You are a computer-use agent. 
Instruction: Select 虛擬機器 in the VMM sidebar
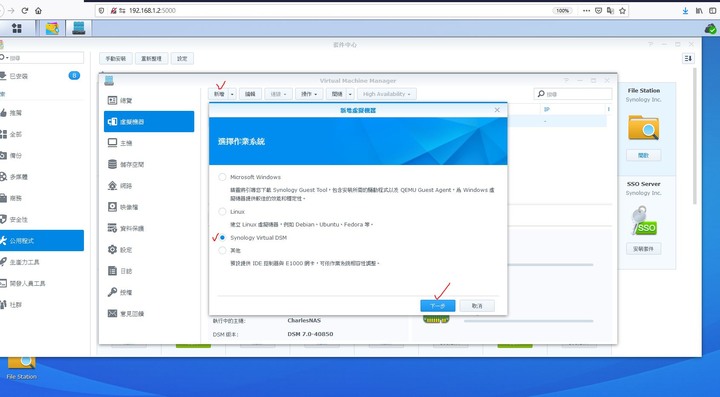[x=149, y=122]
